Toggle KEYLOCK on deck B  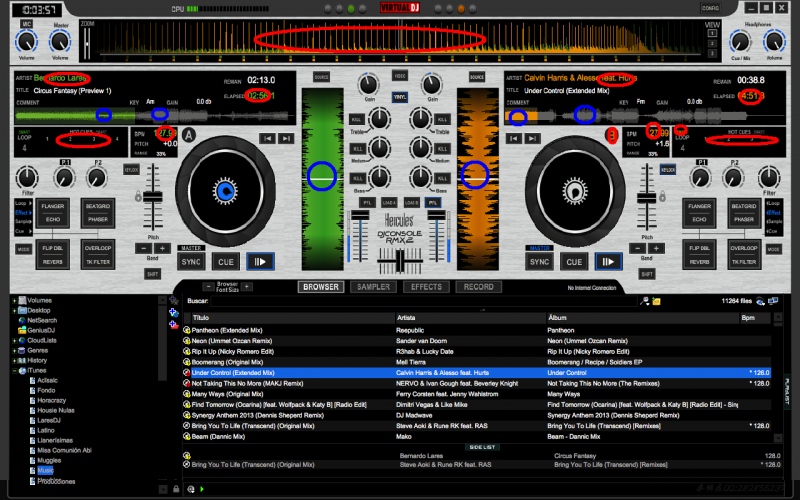667,169
